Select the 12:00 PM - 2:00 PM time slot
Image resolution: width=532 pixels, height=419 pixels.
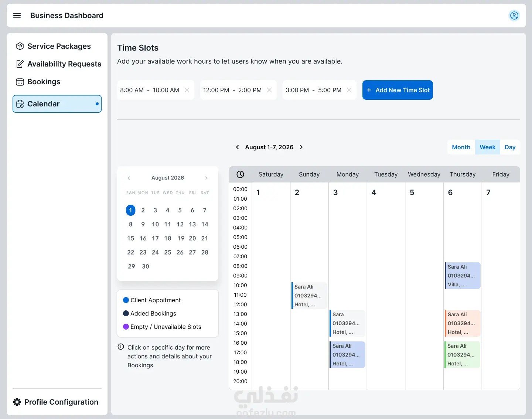click(x=238, y=90)
